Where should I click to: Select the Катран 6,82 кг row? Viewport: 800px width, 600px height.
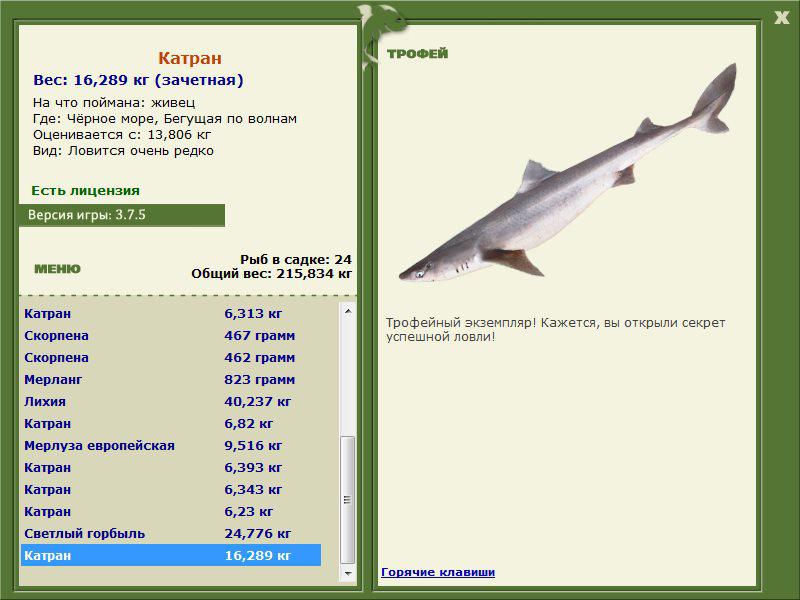[171, 423]
